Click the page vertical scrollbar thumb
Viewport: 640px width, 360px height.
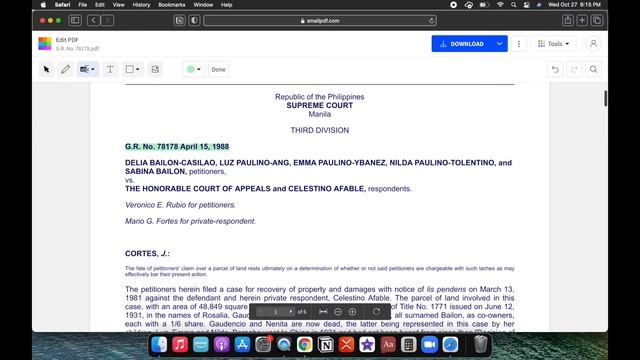(605, 98)
